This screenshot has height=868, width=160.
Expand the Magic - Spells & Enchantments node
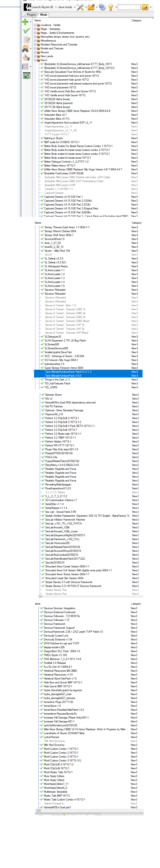(35, 33)
